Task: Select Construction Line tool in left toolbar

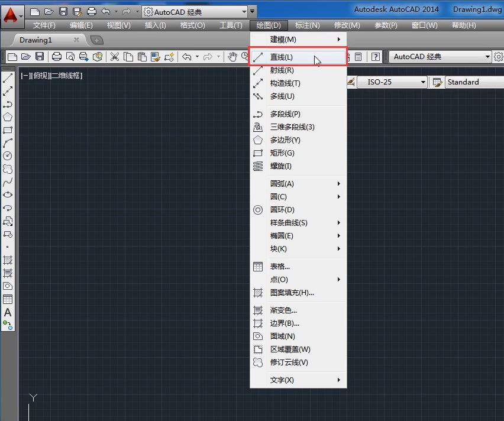Action: tap(8, 91)
